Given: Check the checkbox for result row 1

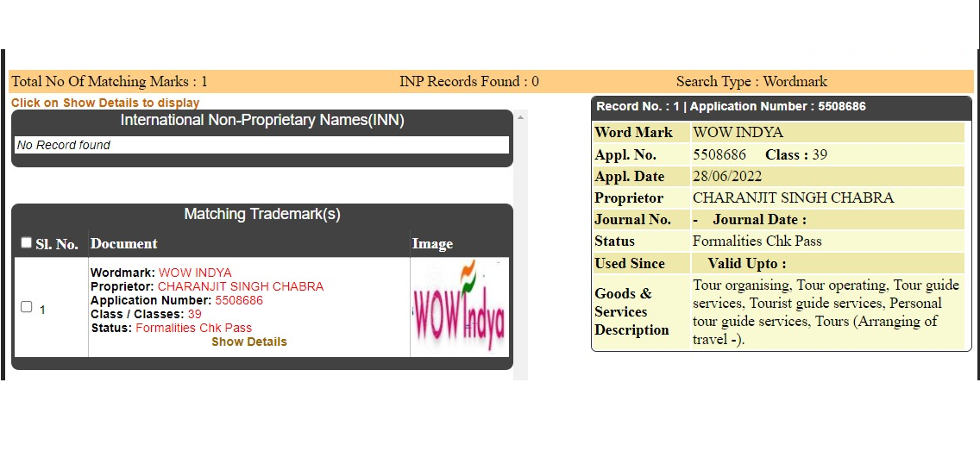Looking at the screenshot, I should [26, 307].
